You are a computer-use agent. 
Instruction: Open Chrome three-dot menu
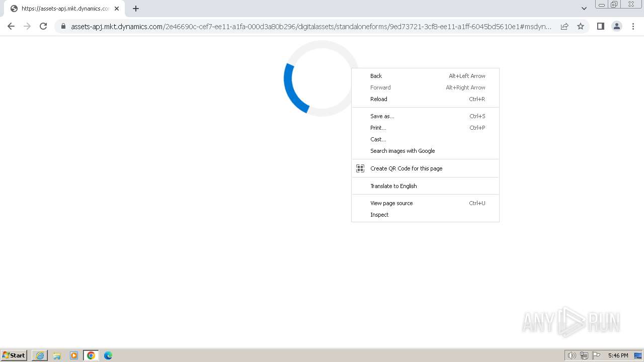pyautogui.click(x=633, y=26)
